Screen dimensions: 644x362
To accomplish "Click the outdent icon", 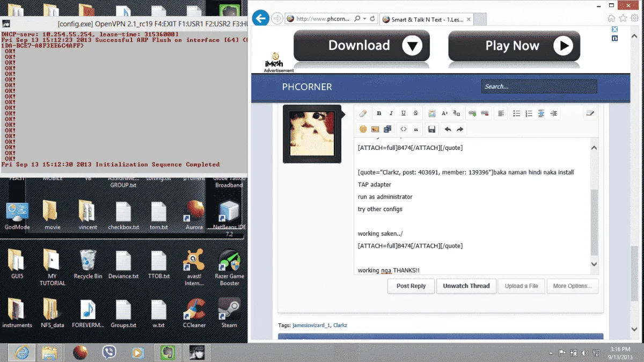I will [541, 113].
